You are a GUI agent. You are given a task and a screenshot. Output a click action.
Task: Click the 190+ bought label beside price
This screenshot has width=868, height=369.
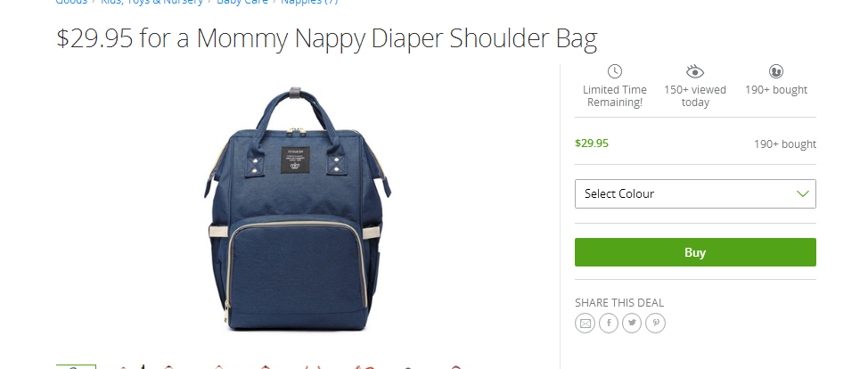click(x=784, y=144)
